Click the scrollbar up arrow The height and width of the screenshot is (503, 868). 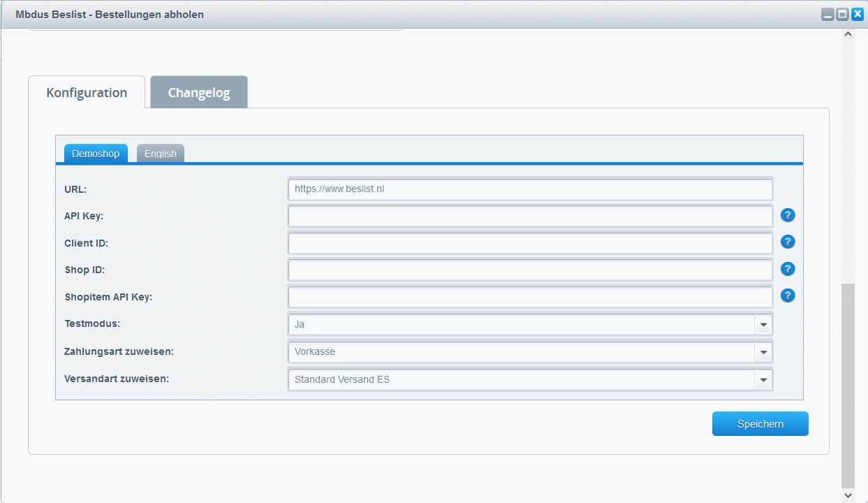(848, 34)
